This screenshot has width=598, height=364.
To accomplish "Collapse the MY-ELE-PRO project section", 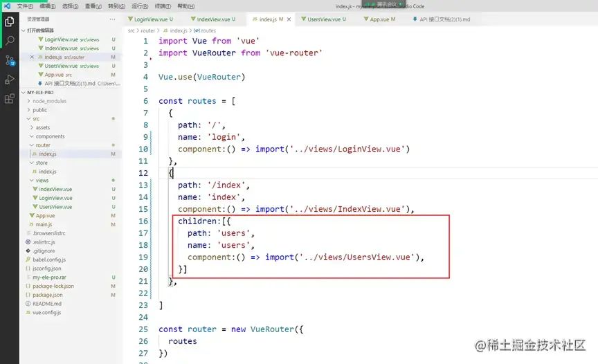I will click(24, 92).
